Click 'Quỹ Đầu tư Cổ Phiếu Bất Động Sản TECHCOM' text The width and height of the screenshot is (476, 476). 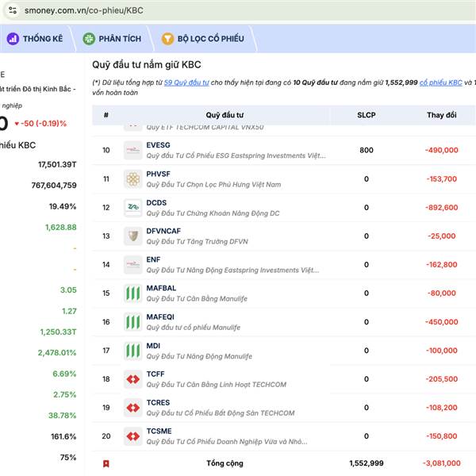coord(221,413)
